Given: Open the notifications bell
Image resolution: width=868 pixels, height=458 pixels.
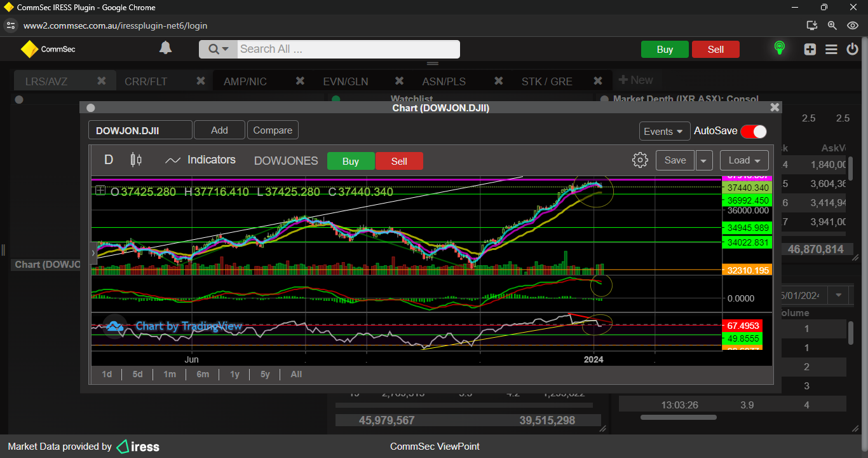Looking at the screenshot, I should pos(165,48).
